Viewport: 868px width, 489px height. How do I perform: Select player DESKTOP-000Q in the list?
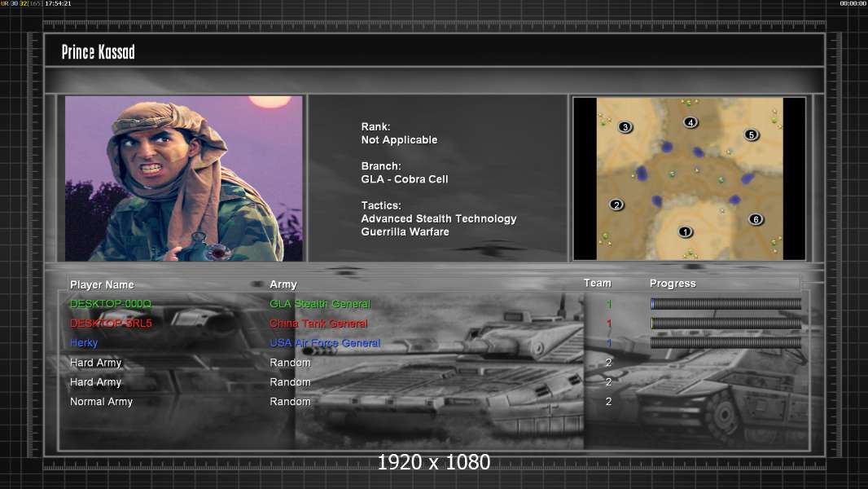(110, 303)
